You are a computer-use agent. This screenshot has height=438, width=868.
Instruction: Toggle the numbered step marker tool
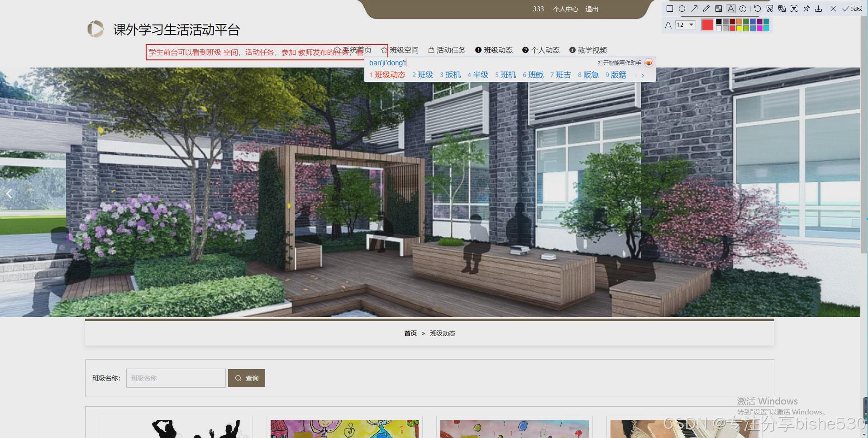(x=743, y=9)
